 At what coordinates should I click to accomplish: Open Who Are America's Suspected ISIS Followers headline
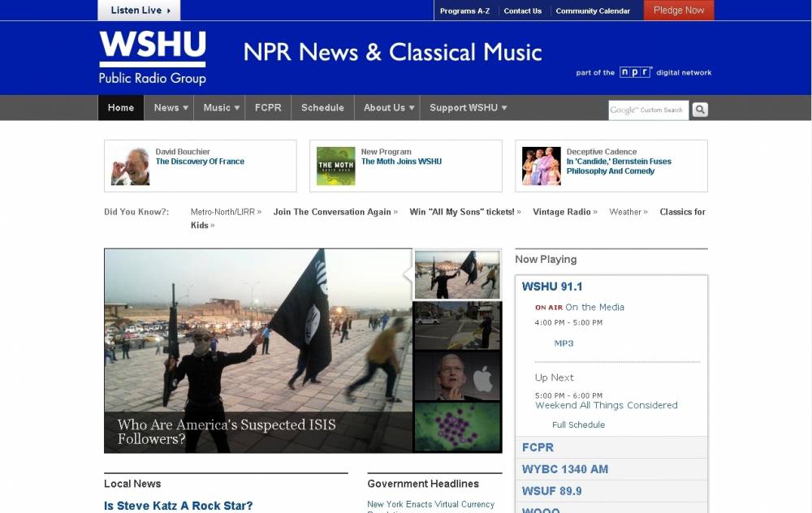tap(227, 432)
